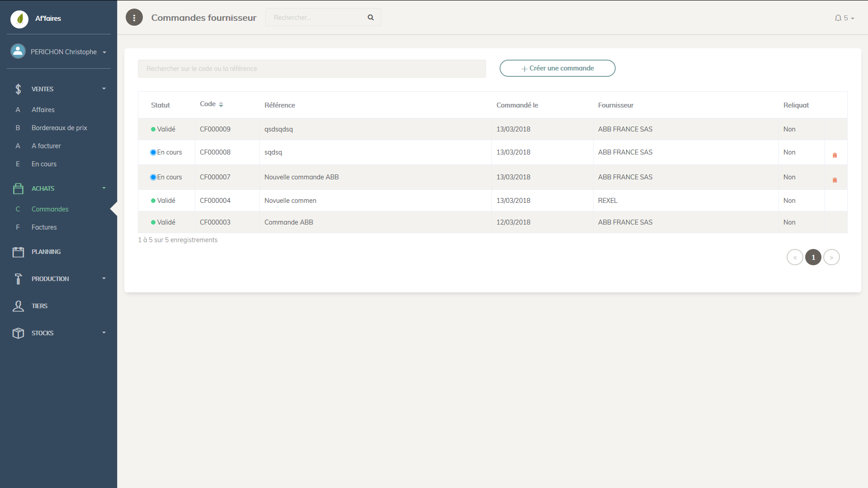The width and height of the screenshot is (868, 488).
Task: Click Créer une commande button
Action: (x=557, y=68)
